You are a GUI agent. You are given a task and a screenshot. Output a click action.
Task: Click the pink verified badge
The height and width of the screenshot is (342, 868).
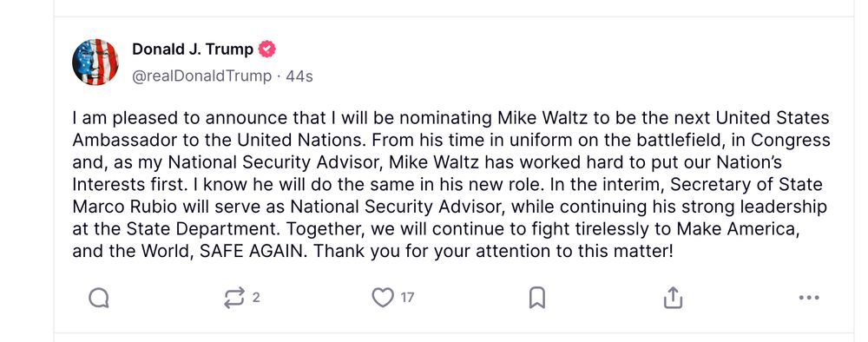[266, 49]
